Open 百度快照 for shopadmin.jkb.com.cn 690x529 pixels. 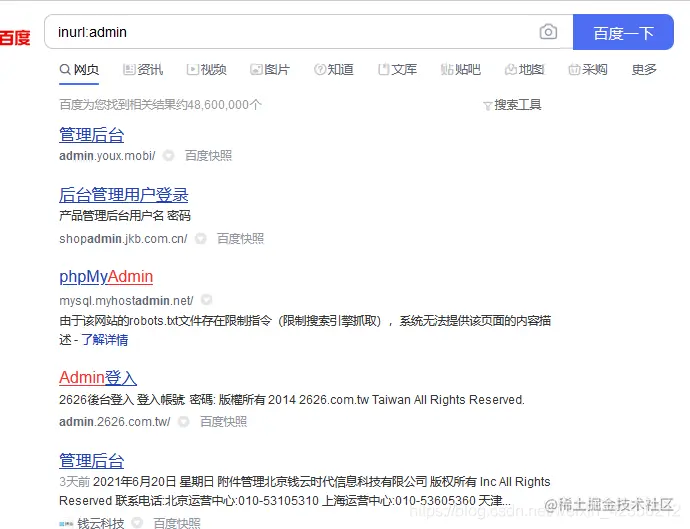coord(240,239)
